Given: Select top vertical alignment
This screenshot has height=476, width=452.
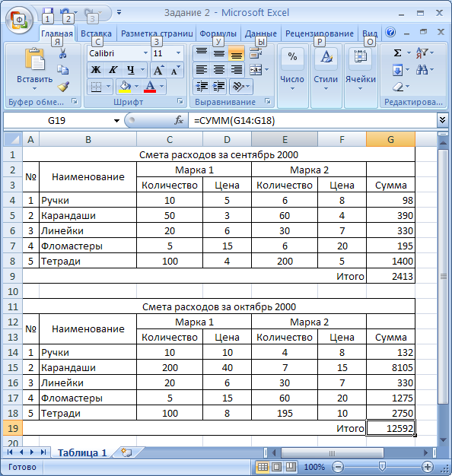Looking at the screenshot, I should [x=202, y=52].
